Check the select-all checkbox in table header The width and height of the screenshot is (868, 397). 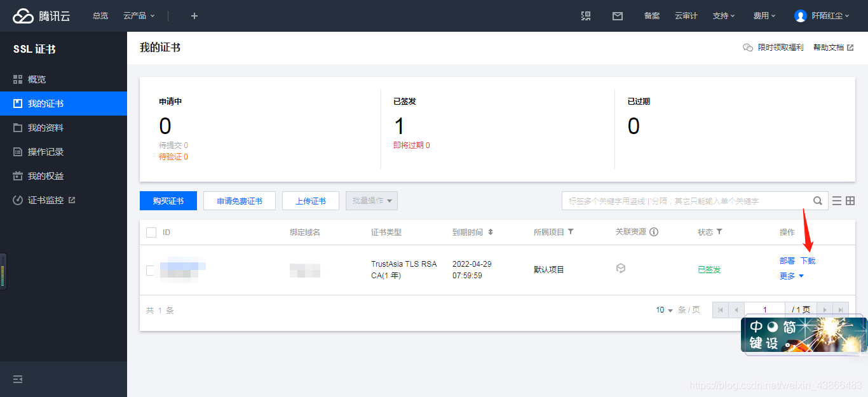151,232
